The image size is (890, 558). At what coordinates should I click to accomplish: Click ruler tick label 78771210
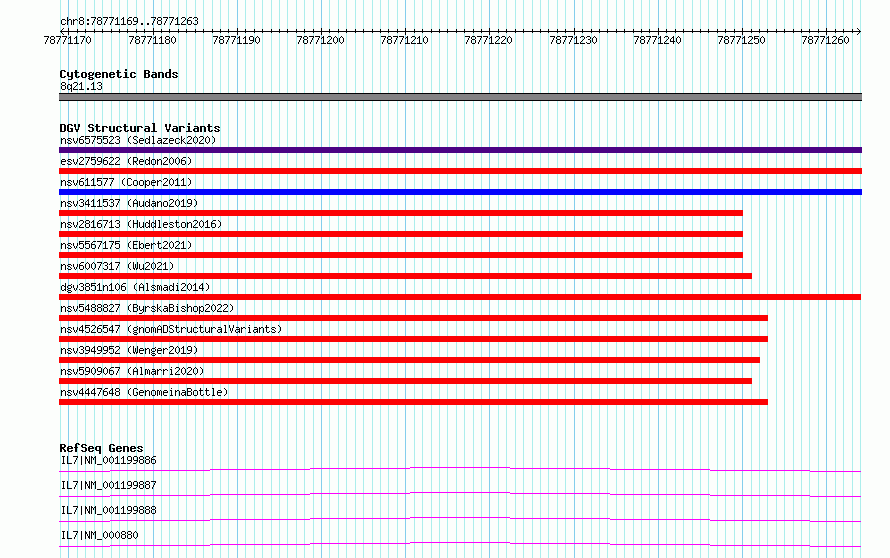click(x=404, y=40)
